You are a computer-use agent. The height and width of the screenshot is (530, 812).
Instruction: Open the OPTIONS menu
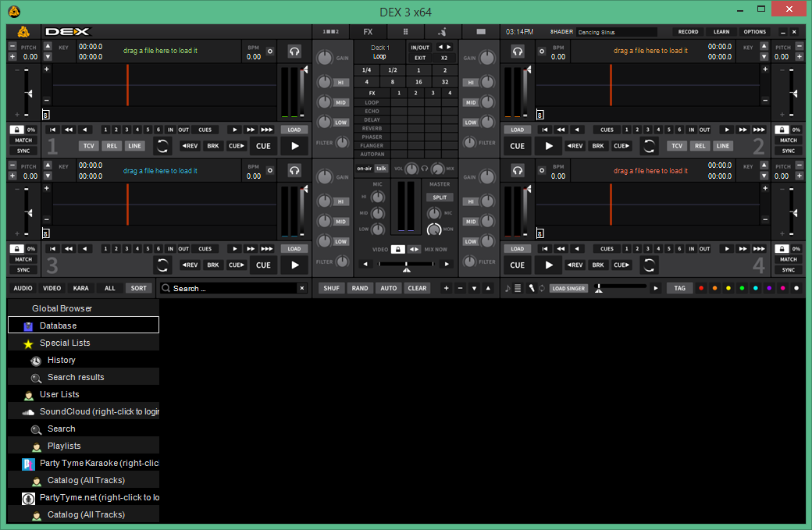(754, 31)
